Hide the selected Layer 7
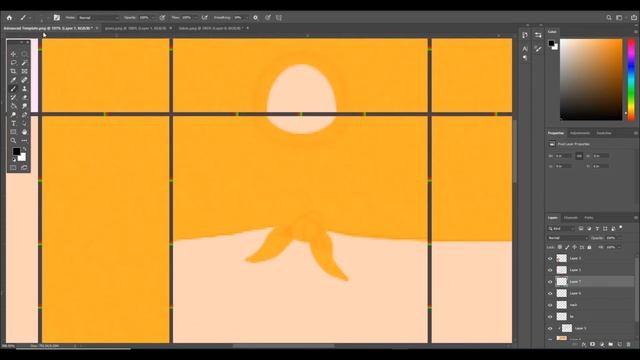Screen dimensions: 640x360 point(550,282)
